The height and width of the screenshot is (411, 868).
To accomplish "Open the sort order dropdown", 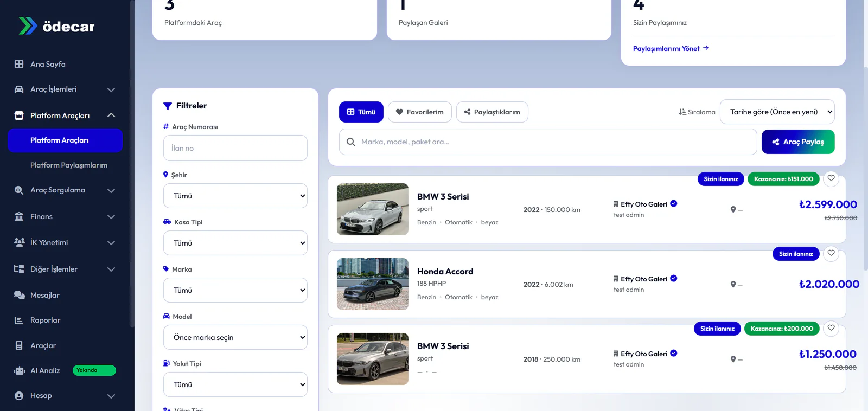I will point(777,112).
